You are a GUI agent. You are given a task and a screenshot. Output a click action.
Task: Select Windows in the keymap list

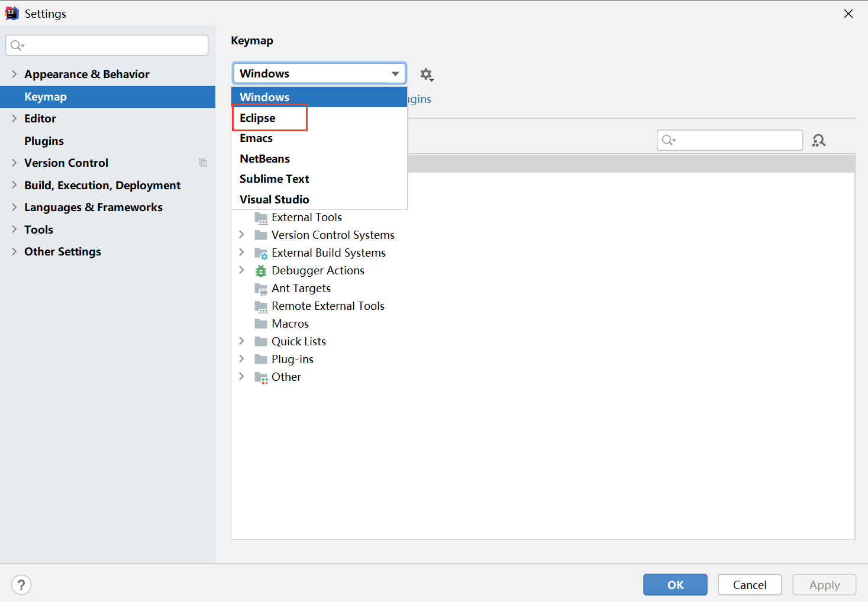point(319,97)
